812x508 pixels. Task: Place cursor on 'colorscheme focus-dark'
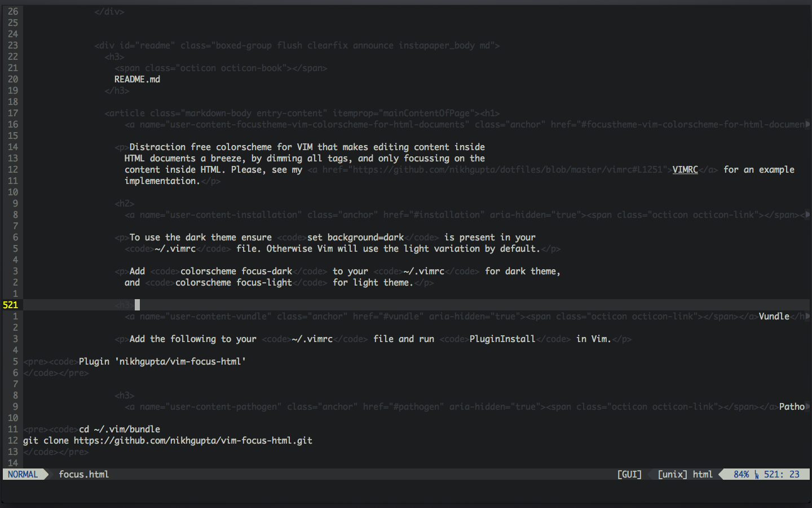236,271
